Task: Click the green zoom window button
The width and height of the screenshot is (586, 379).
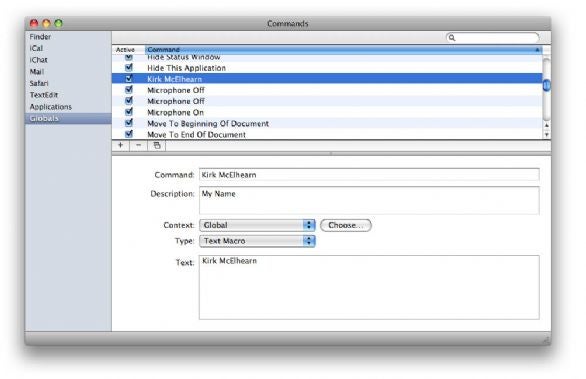Action: click(x=58, y=23)
